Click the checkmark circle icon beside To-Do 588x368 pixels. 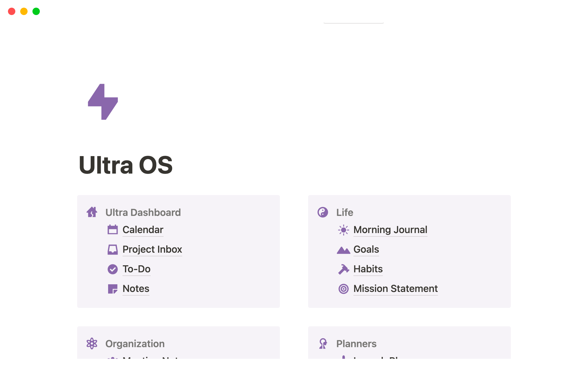(113, 269)
